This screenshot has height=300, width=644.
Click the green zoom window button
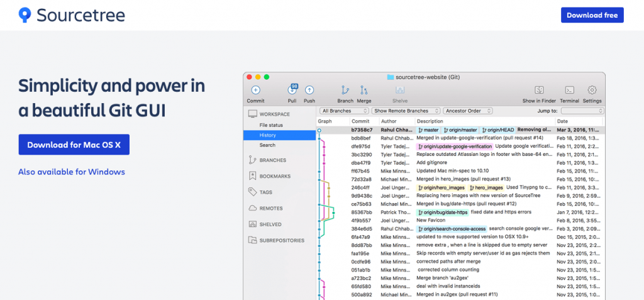(x=267, y=77)
